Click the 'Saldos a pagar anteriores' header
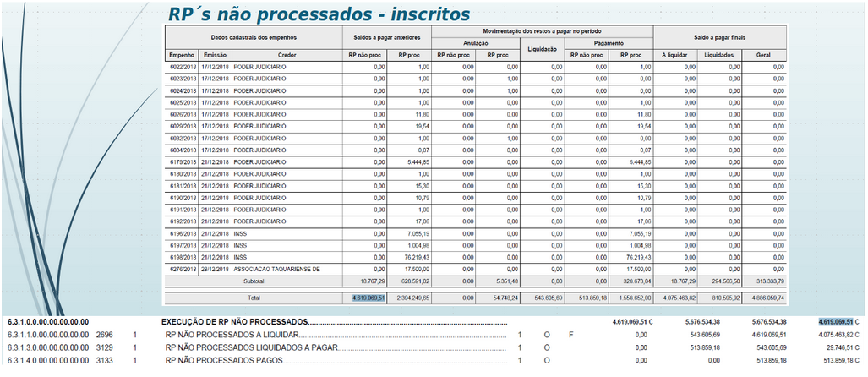The image size is (868, 377). [x=386, y=38]
